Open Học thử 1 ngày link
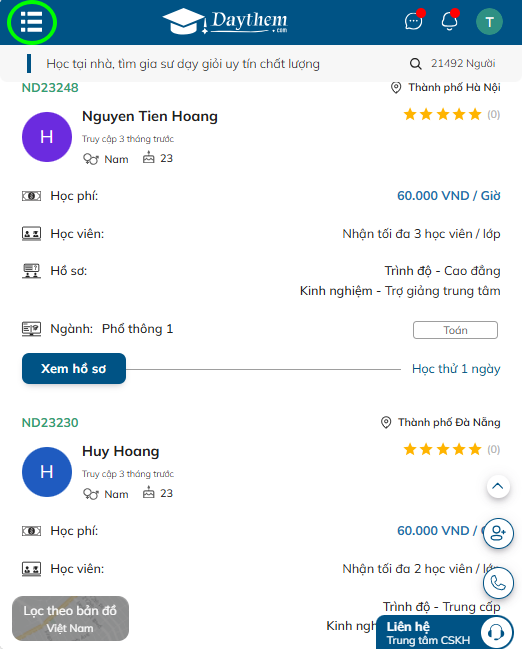This screenshot has height=649, width=522. pyautogui.click(x=456, y=368)
